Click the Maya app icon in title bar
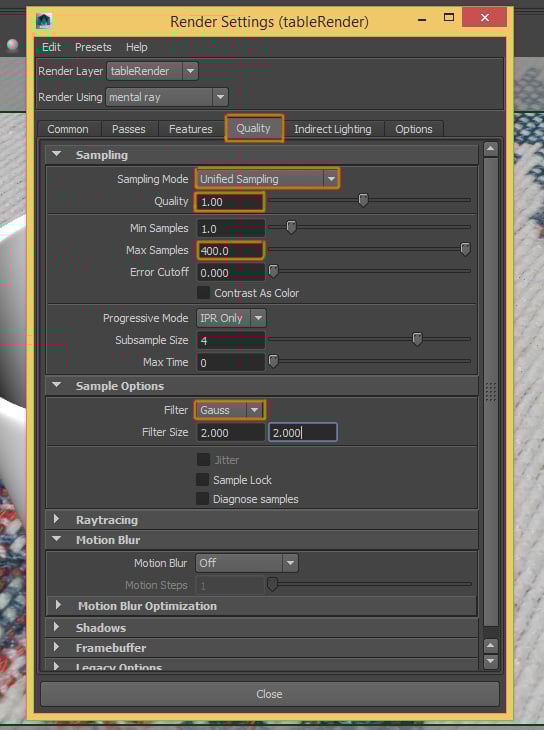This screenshot has height=730, width=544. click(44, 20)
